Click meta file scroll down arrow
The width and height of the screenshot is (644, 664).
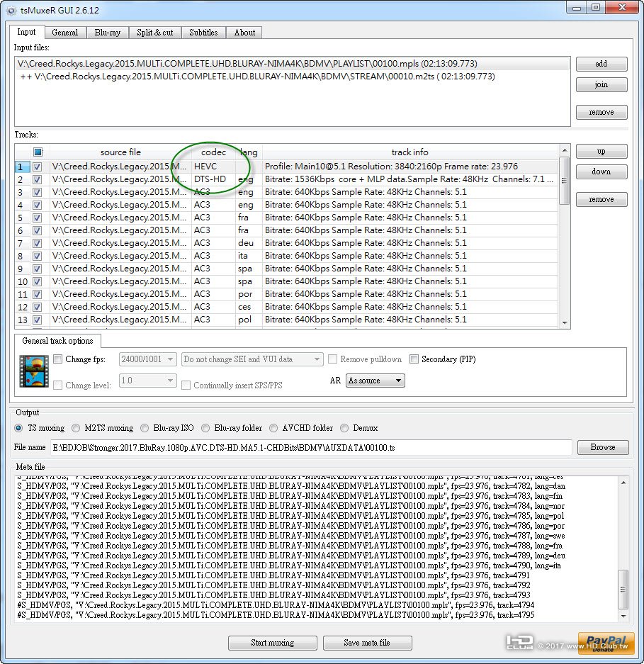(623, 616)
